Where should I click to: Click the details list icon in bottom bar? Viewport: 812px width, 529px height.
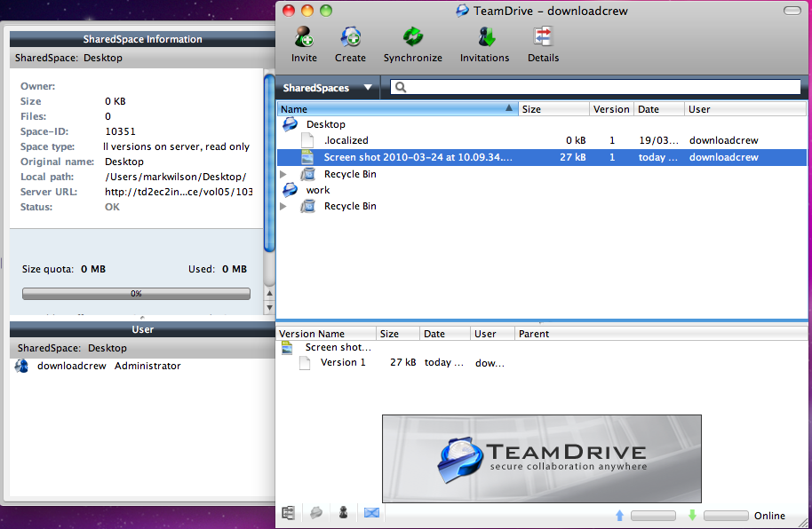coord(289,513)
